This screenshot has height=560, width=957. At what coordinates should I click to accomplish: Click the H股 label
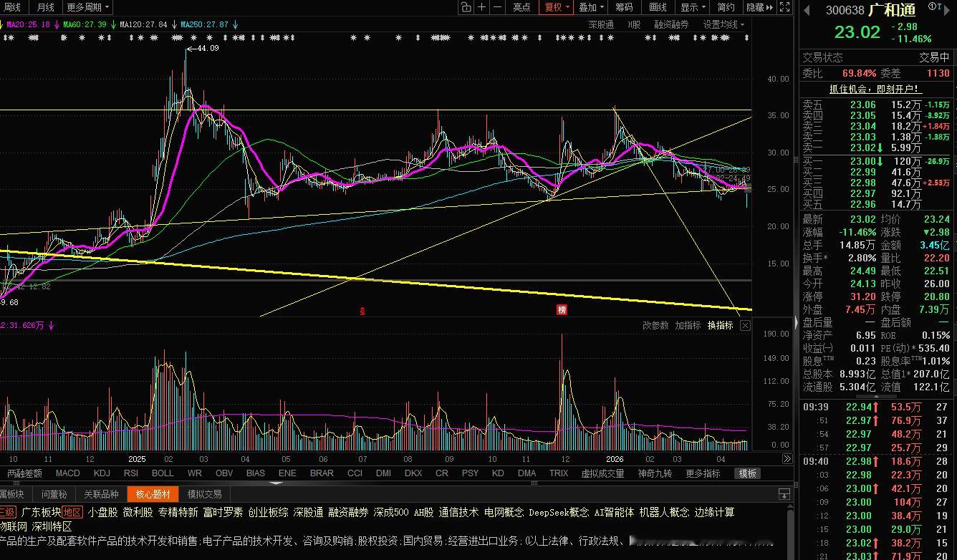click(634, 24)
